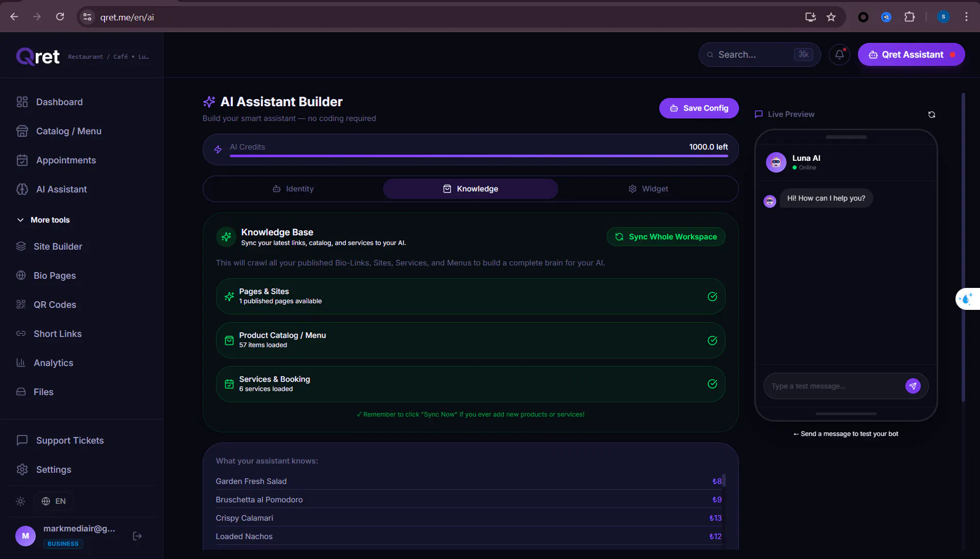980x559 pixels.
Task: Click the Settings gear icon
Action: click(x=22, y=470)
